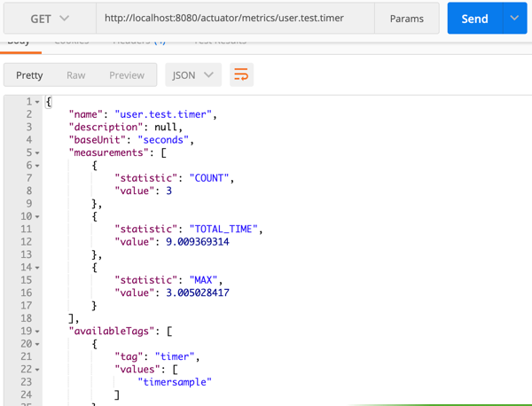The image size is (532, 406).
Task: Click the null description value
Action: click(166, 127)
